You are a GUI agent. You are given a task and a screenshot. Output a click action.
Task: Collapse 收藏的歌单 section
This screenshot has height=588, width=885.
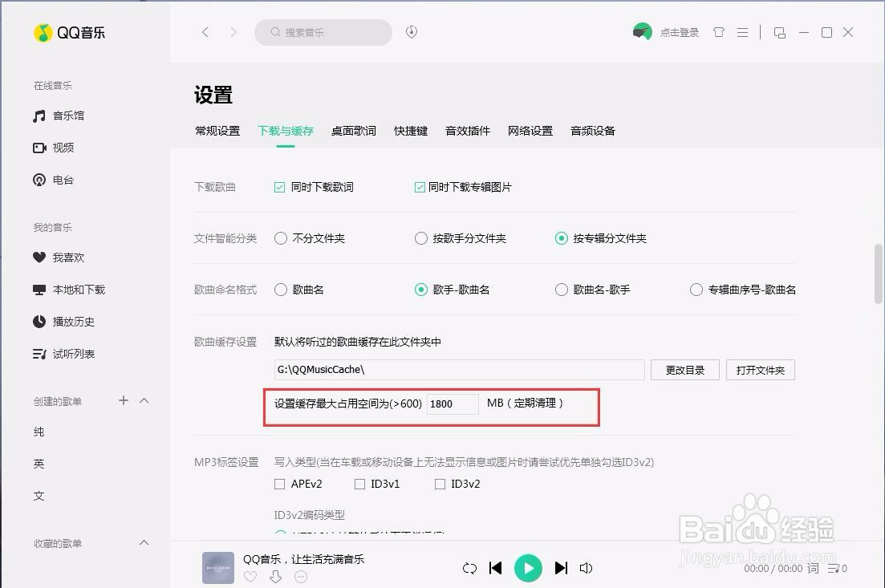click(x=144, y=543)
